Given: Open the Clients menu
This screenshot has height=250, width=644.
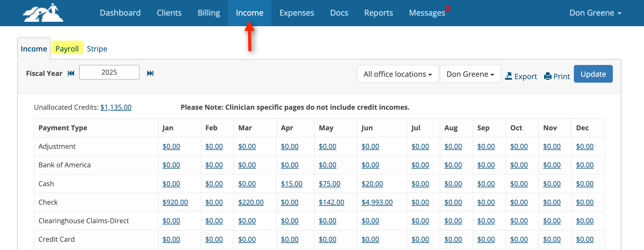Looking at the screenshot, I should click(x=169, y=13).
